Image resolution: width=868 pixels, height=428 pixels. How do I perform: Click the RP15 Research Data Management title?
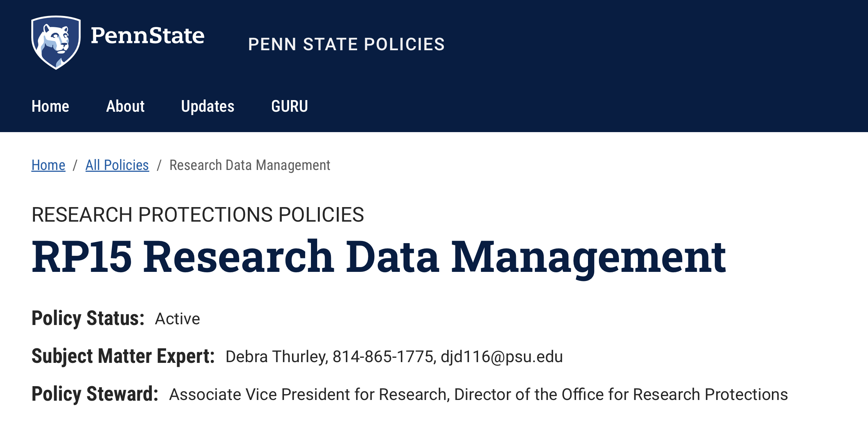pyautogui.click(x=379, y=257)
